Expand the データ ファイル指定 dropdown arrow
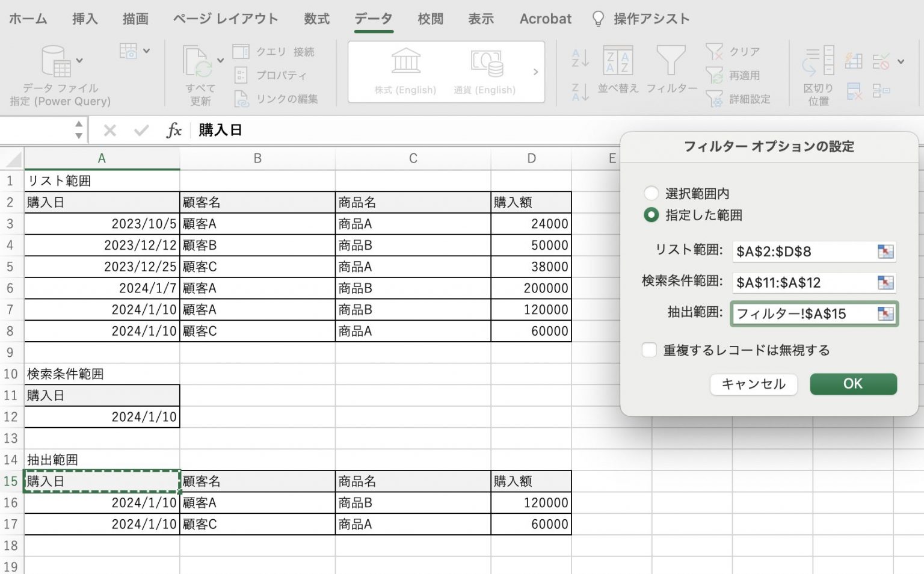The image size is (924, 574). pos(79,60)
